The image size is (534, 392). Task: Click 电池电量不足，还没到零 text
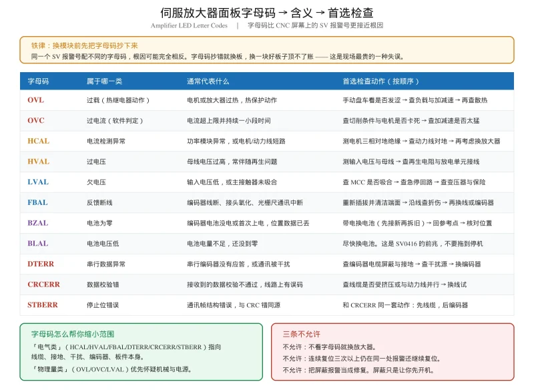222,244
